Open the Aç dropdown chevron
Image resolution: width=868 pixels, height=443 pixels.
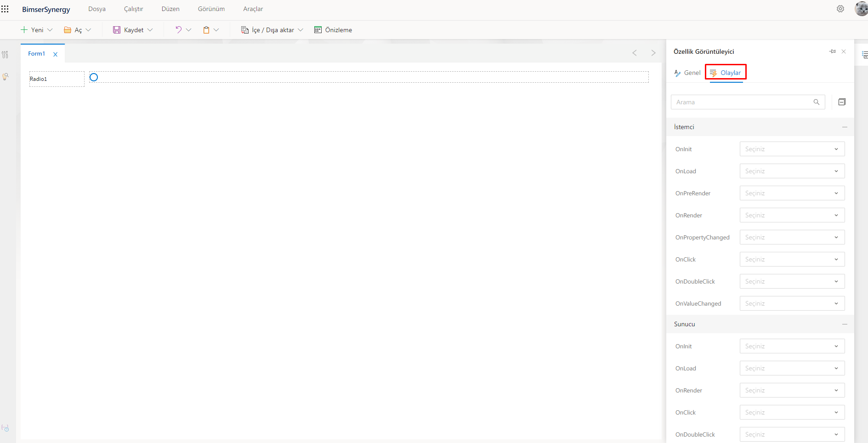88,30
